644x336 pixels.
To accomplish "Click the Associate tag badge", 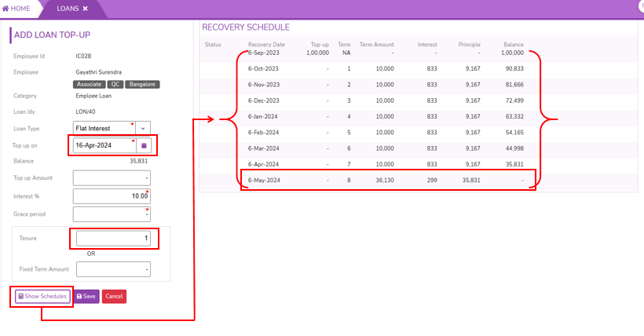I will 90,84.
